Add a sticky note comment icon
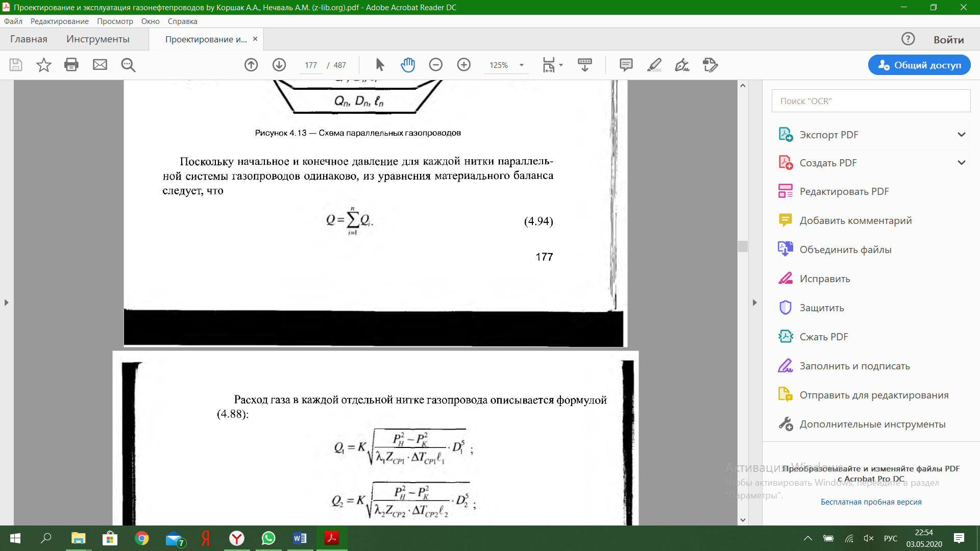Image resolution: width=980 pixels, height=551 pixels. click(x=626, y=65)
